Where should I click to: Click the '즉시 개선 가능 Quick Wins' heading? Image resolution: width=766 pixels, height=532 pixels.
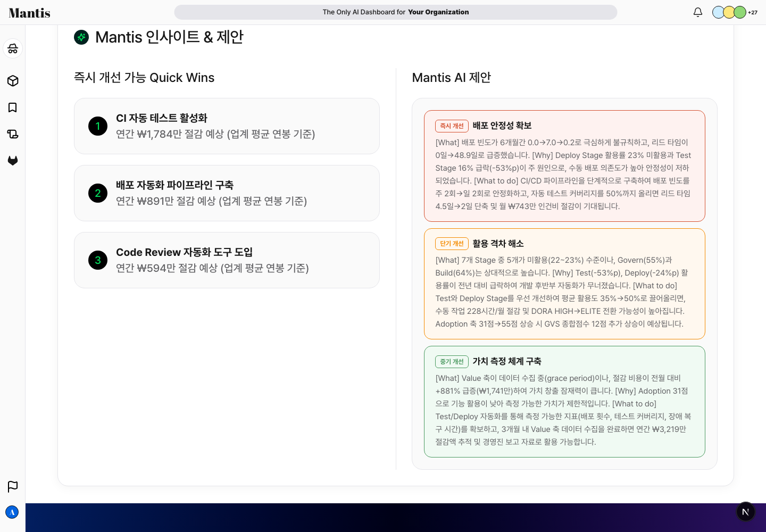pyautogui.click(x=144, y=78)
